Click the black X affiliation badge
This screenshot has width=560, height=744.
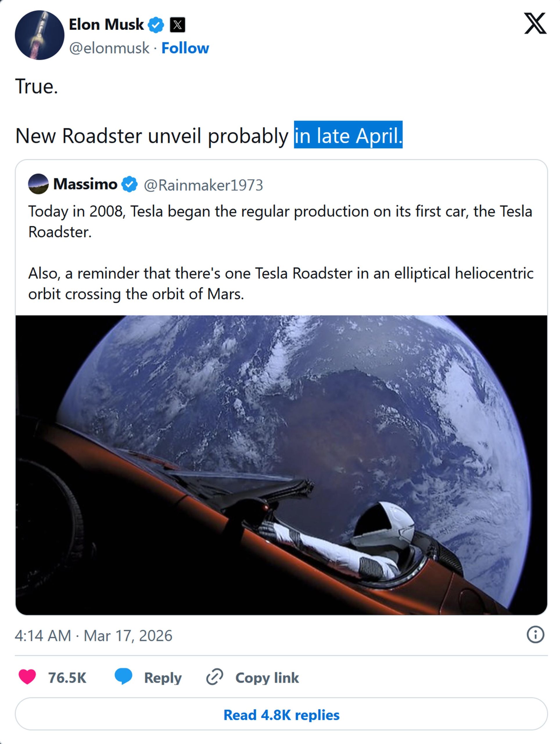177,25
